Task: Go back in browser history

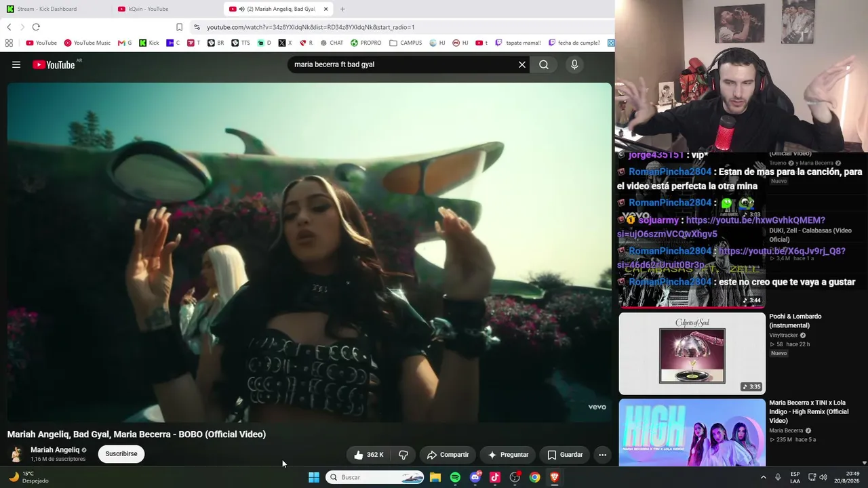Action: point(9,27)
